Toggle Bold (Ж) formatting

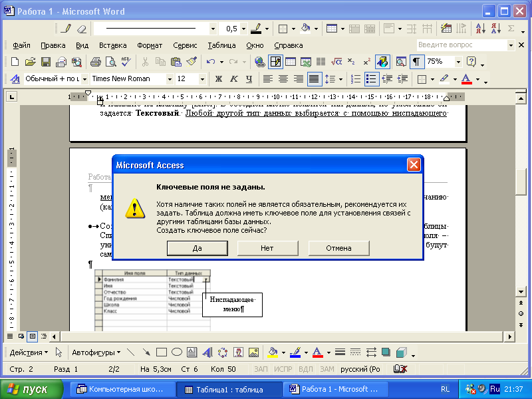click(219, 79)
